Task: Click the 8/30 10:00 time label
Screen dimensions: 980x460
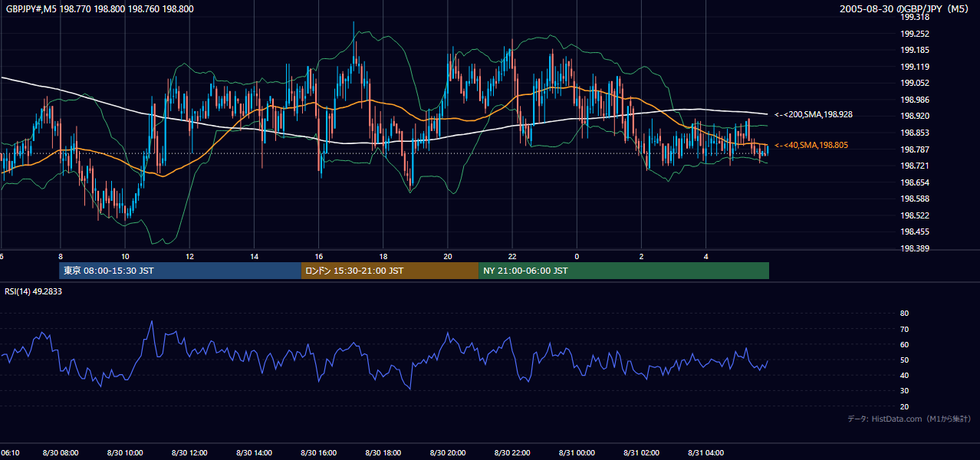Action: click(x=124, y=453)
